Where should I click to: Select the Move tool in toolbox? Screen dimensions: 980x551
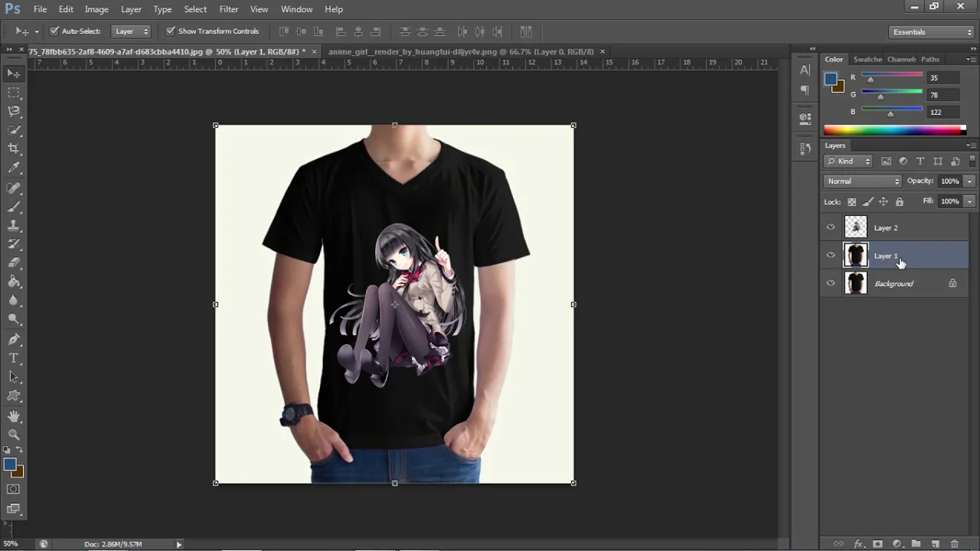tap(14, 73)
